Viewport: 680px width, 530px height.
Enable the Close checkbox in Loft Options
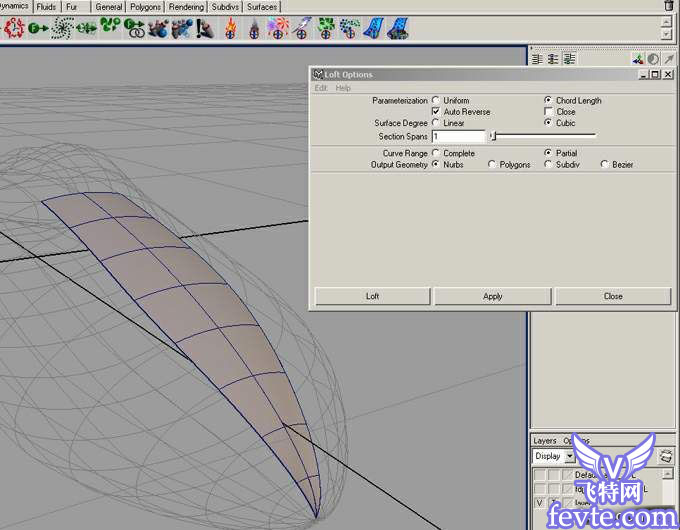(549, 111)
